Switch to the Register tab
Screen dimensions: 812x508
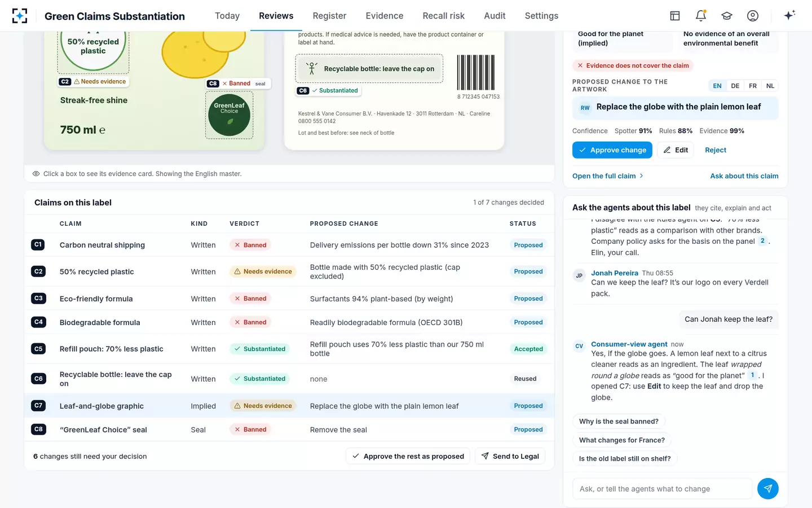pyautogui.click(x=329, y=16)
